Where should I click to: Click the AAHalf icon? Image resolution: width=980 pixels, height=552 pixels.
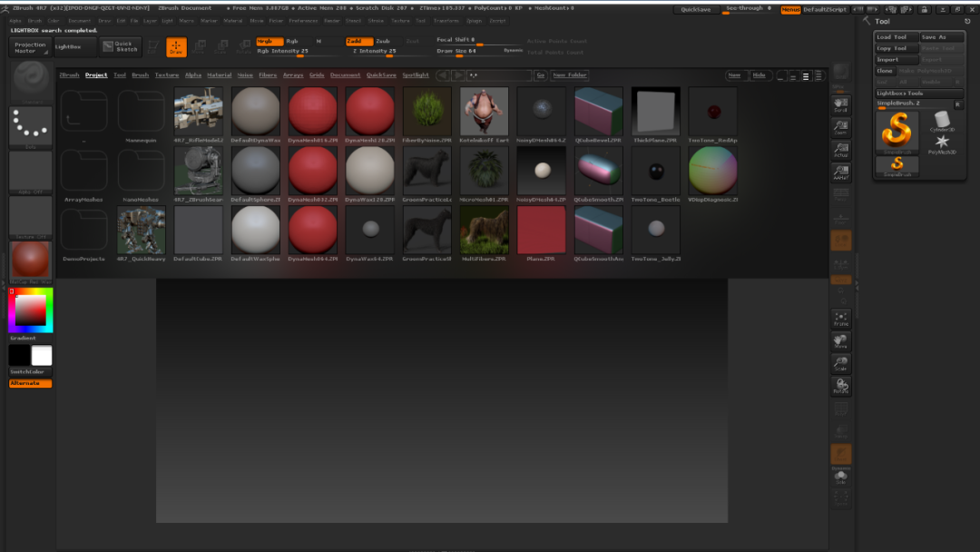tap(840, 172)
